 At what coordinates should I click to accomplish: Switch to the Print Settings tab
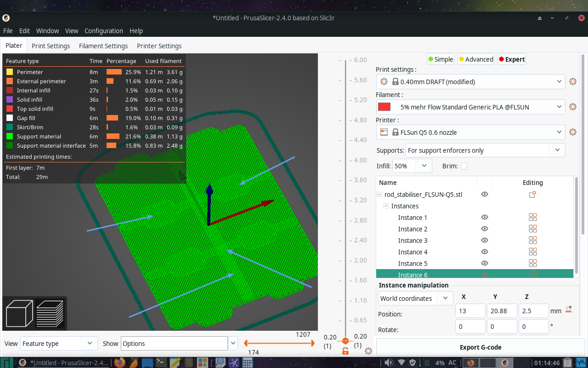pyautogui.click(x=51, y=46)
